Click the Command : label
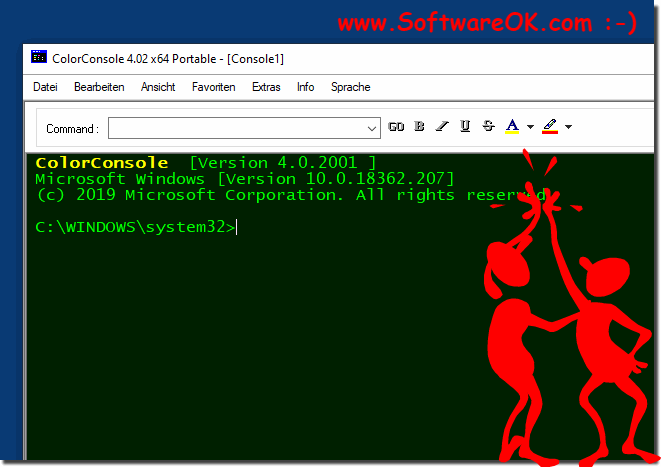Image resolution: width=661 pixels, height=467 pixels. (72, 129)
